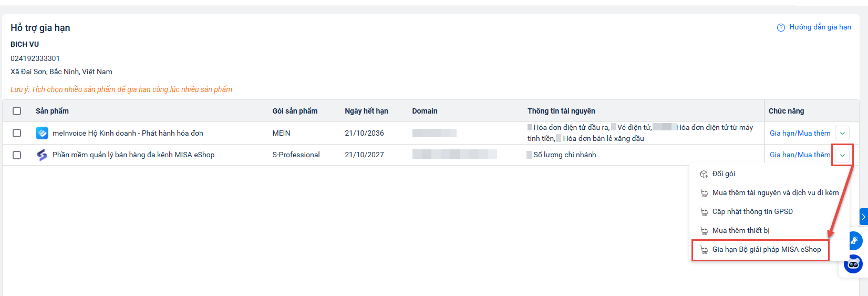
Task: Open the robot chatbot assistant icon
Action: point(853,264)
